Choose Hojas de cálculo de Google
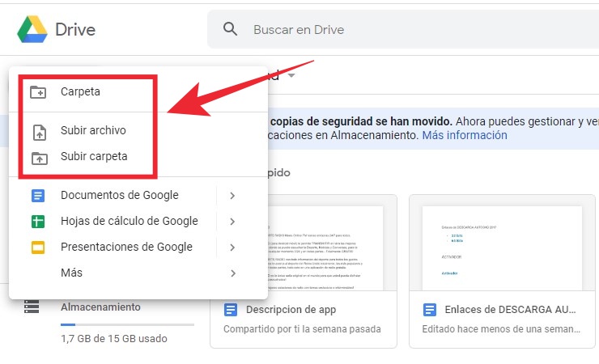This screenshot has width=599, height=364. [130, 221]
